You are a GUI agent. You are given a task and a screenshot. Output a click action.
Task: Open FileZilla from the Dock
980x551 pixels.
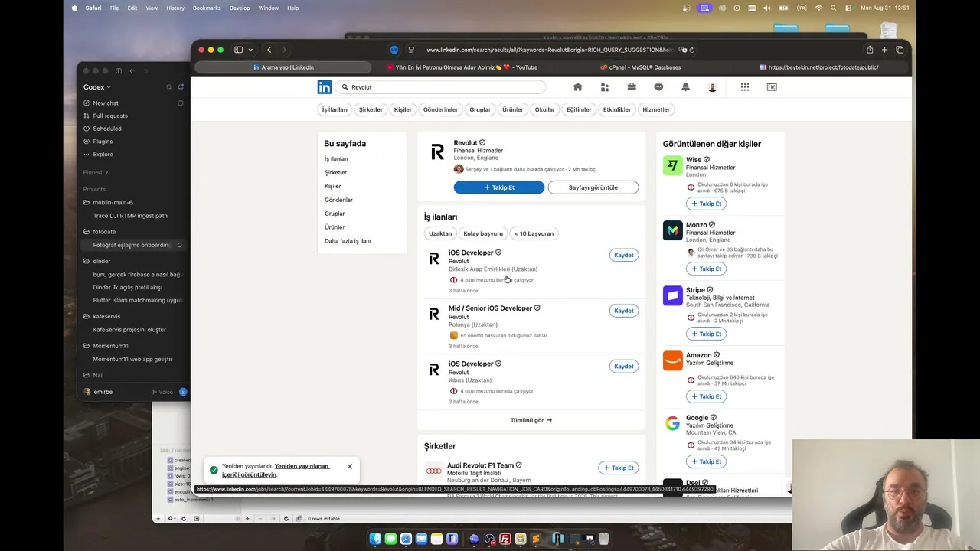505,539
